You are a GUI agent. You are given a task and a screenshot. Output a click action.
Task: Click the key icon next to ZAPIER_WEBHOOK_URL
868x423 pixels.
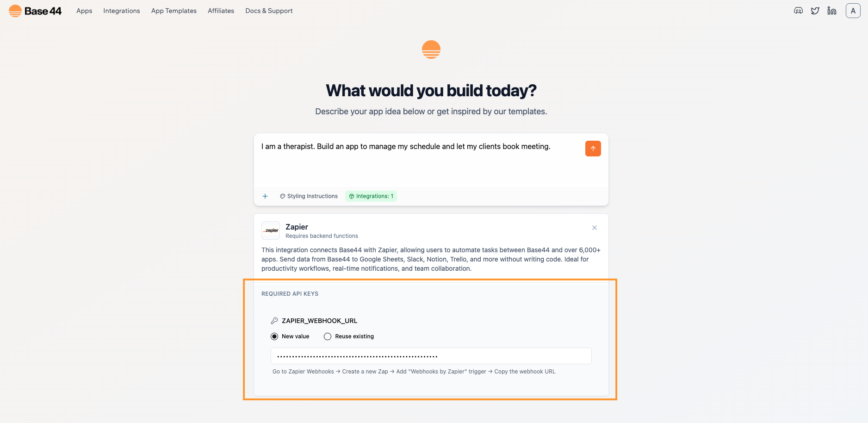274,320
